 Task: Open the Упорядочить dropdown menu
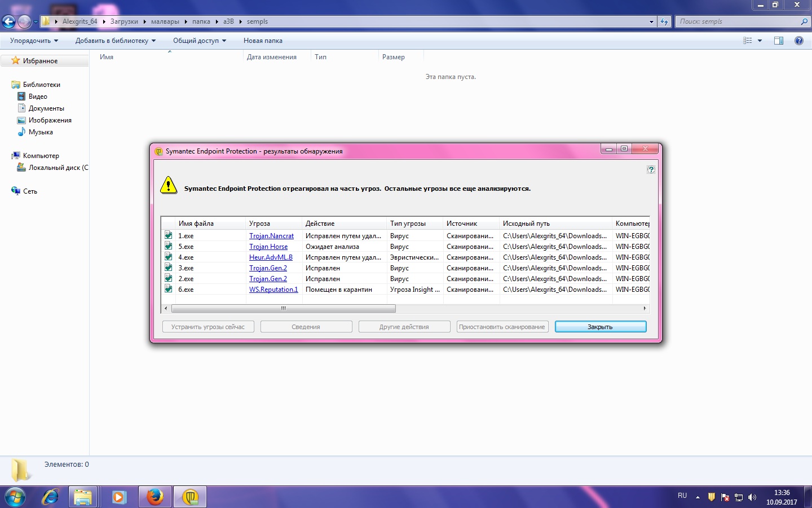[34, 41]
